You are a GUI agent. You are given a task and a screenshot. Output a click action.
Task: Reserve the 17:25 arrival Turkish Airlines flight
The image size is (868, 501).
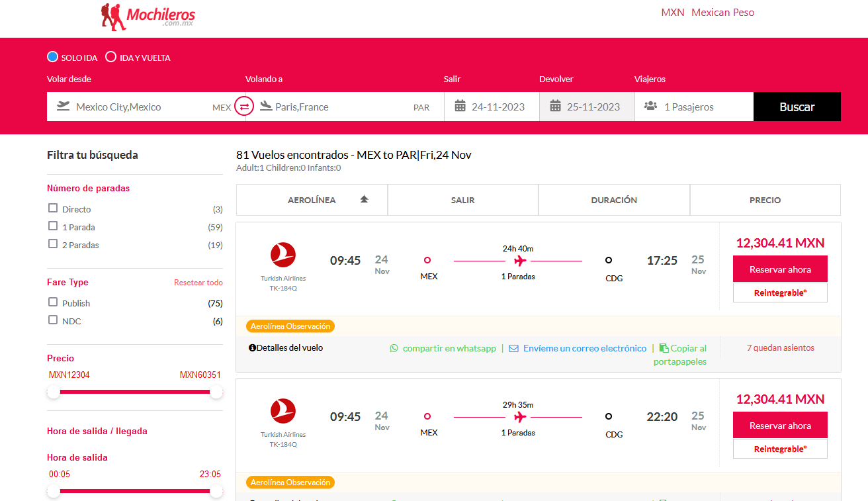click(780, 269)
